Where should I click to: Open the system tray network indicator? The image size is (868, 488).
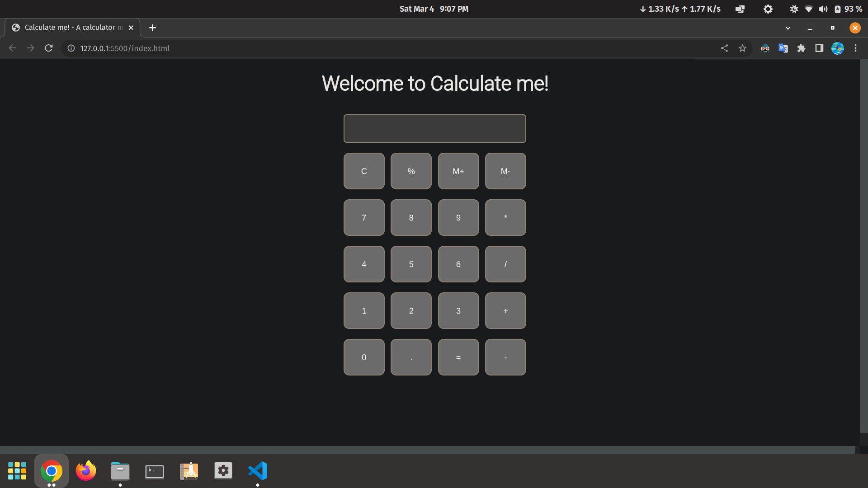(x=809, y=8)
